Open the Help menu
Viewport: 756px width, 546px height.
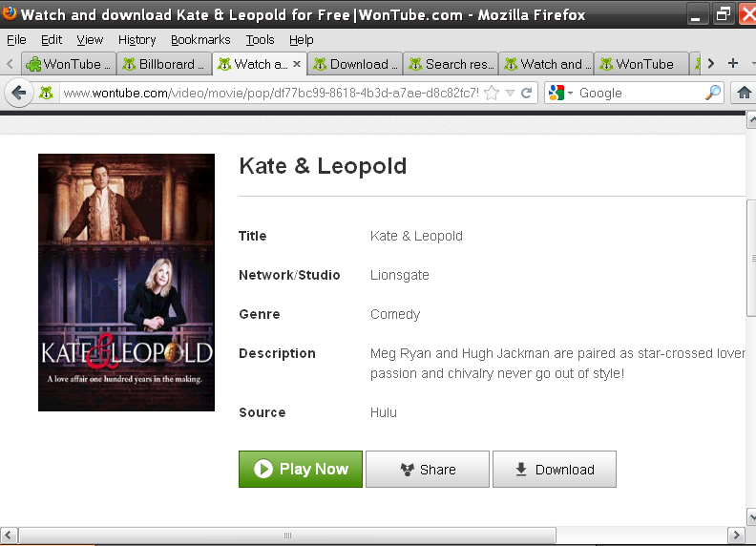coord(302,39)
